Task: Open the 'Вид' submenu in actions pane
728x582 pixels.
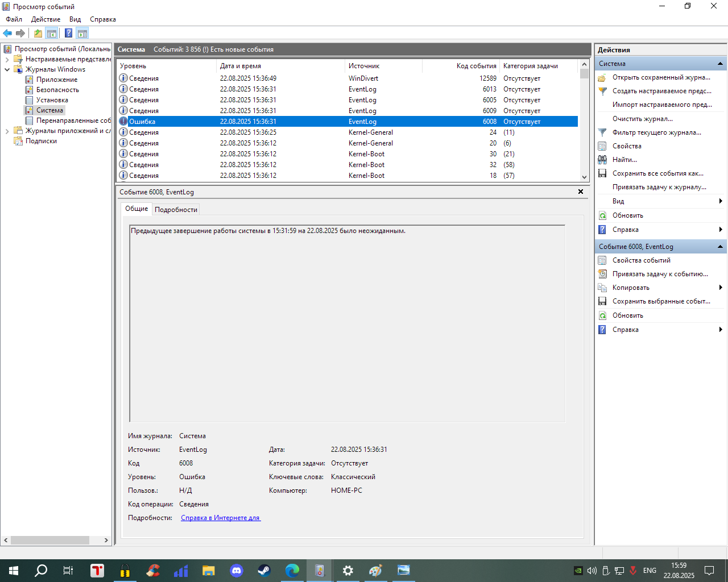Action: 660,201
